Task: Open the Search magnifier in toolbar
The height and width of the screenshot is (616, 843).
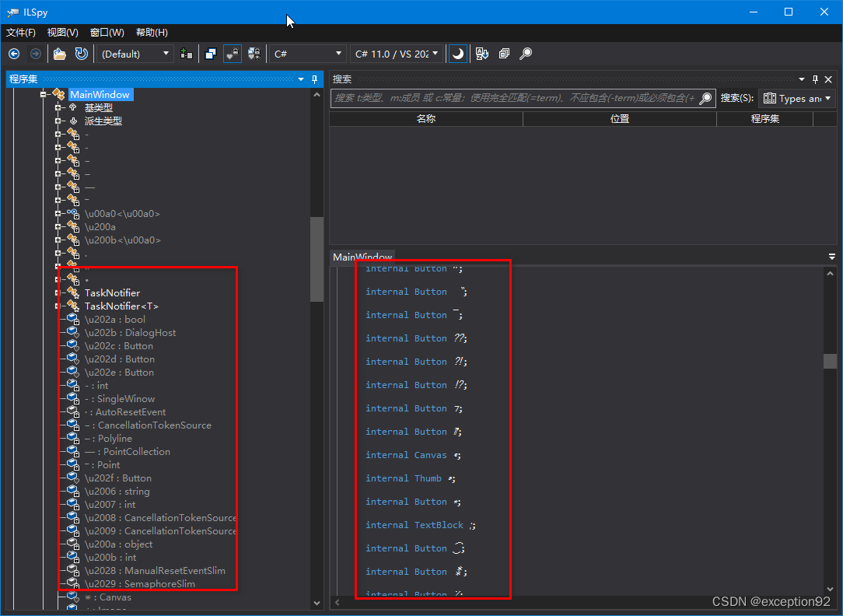Action: tap(526, 54)
